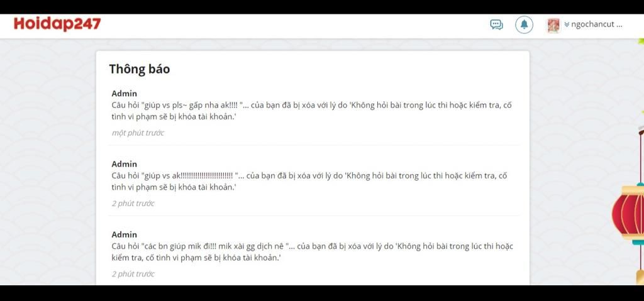644x301 pixels.
Task: Click the last "2 phút trước" timestamp
Action: pos(133,274)
